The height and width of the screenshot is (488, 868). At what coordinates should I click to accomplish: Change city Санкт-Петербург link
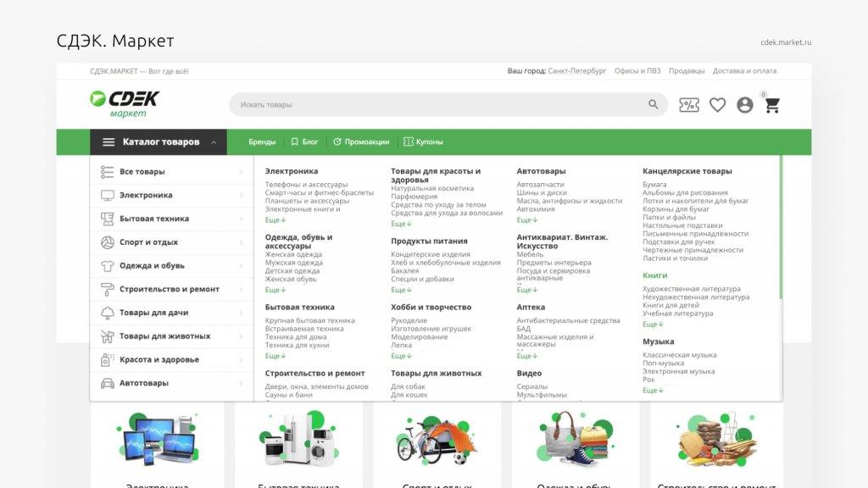pyautogui.click(x=576, y=71)
